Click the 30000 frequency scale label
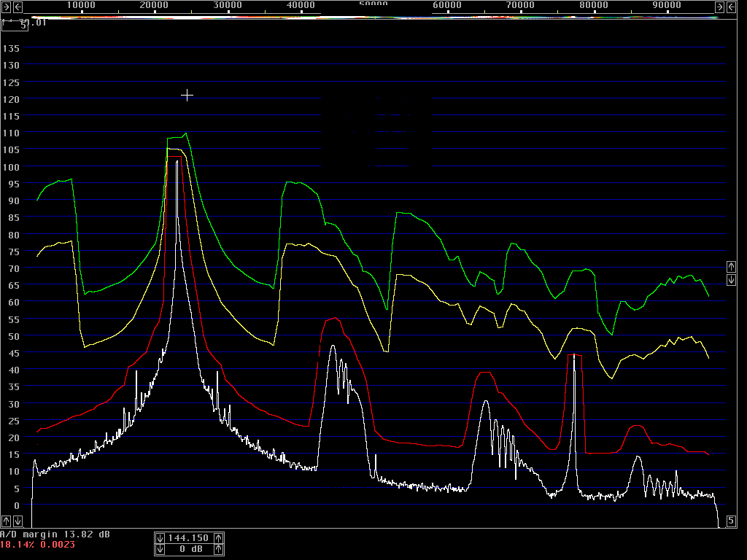This screenshot has height=560, width=747. pos(228,5)
